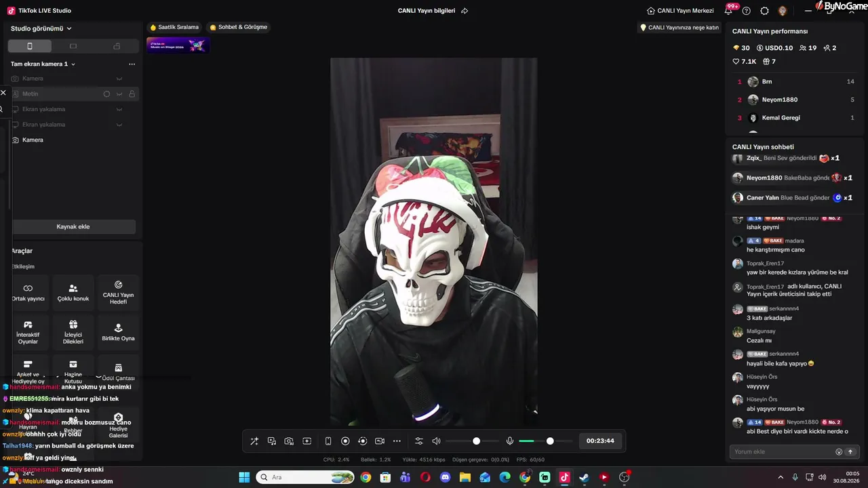Screen dimensions: 868x488
Task: Show hidden system tray icons chevron
Action: pyautogui.click(x=781, y=477)
